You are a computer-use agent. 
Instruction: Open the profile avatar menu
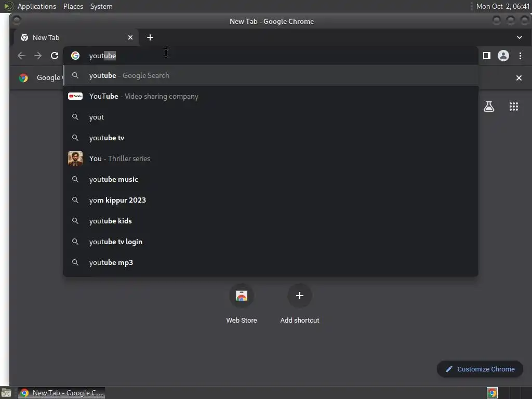tap(503, 56)
